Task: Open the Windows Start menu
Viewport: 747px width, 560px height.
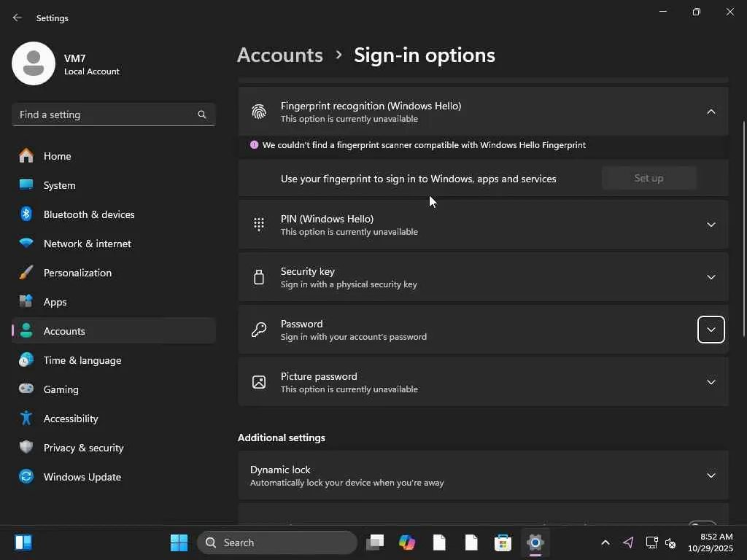Action: 179,542
